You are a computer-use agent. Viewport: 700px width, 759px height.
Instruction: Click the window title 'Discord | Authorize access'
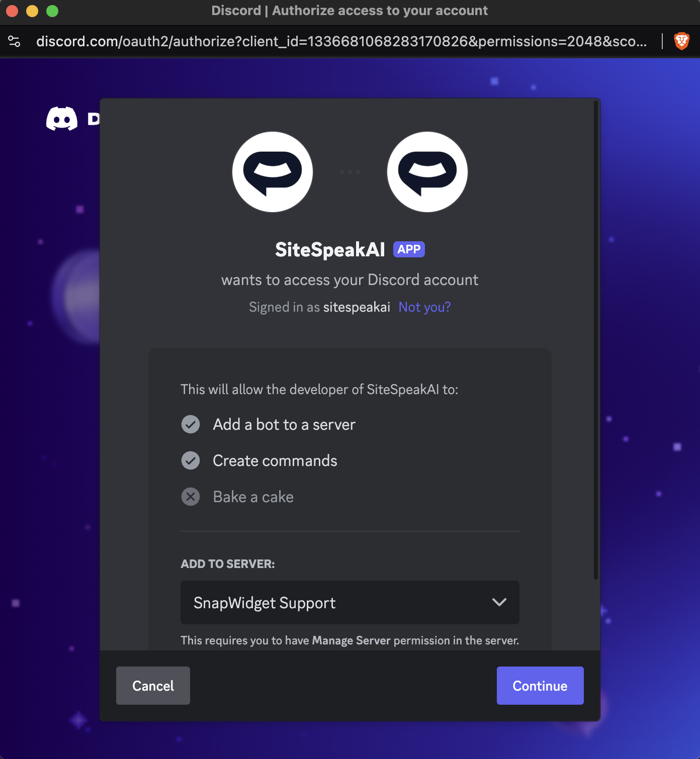349,11
